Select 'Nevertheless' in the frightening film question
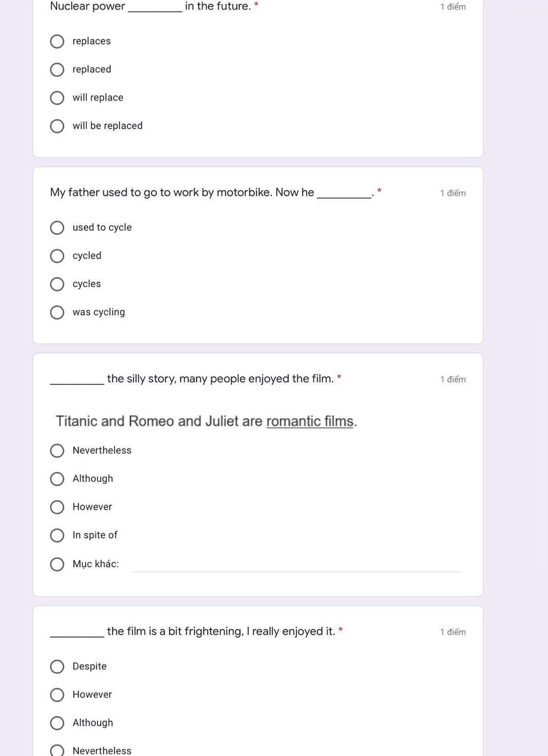The image size is (548, 756). click(57, 751)
